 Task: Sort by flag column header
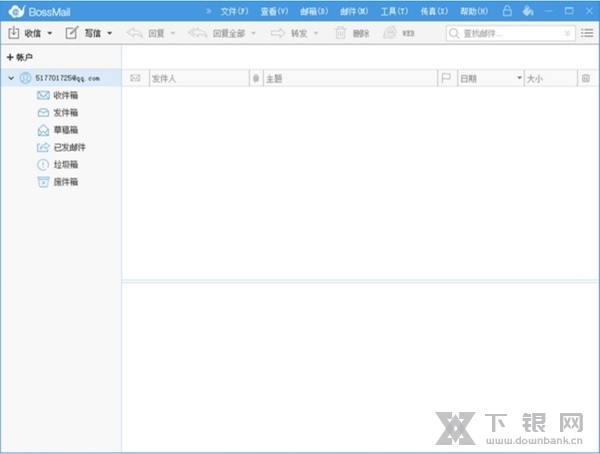(446, 78)
